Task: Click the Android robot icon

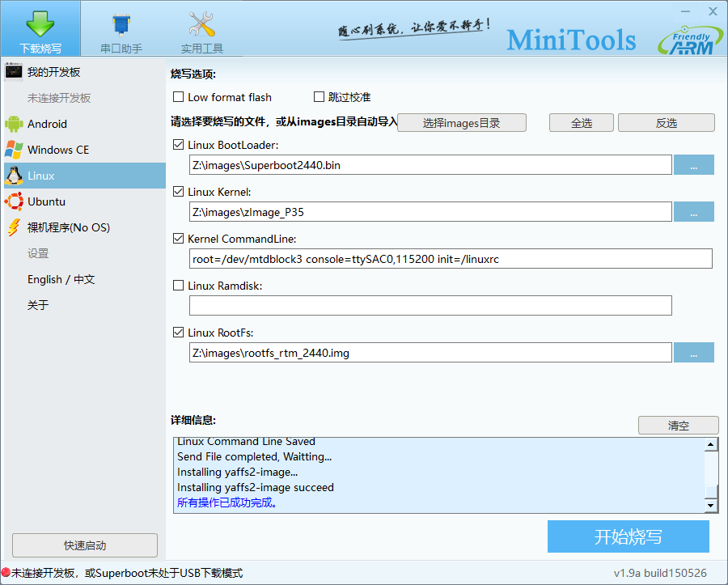Action: pyautogui.click(x=14, y=124)
